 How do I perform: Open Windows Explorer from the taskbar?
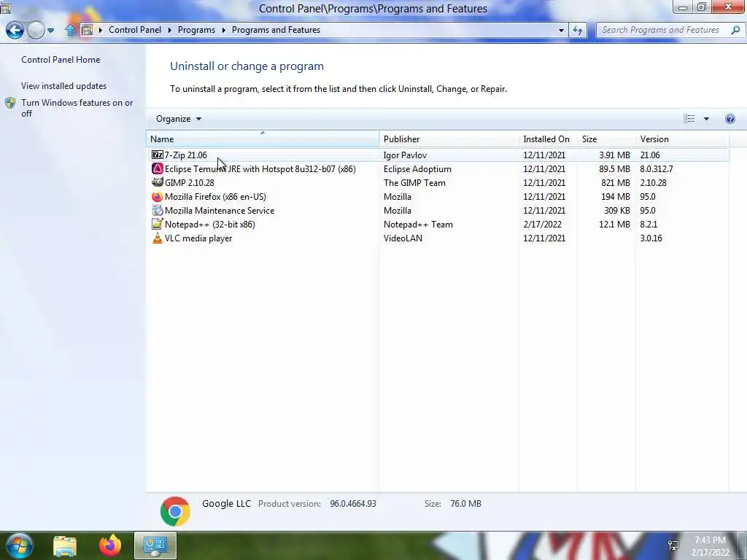(65, 545)
